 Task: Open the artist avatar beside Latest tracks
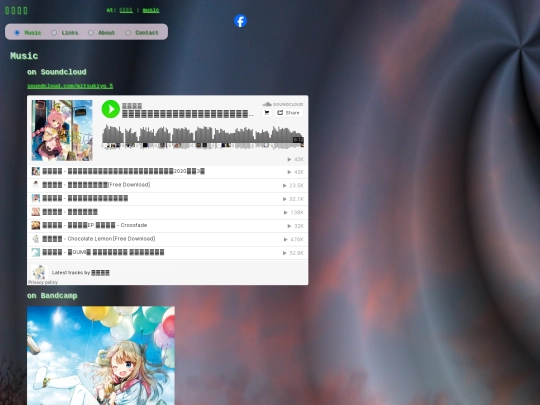[x=39, y=272]
